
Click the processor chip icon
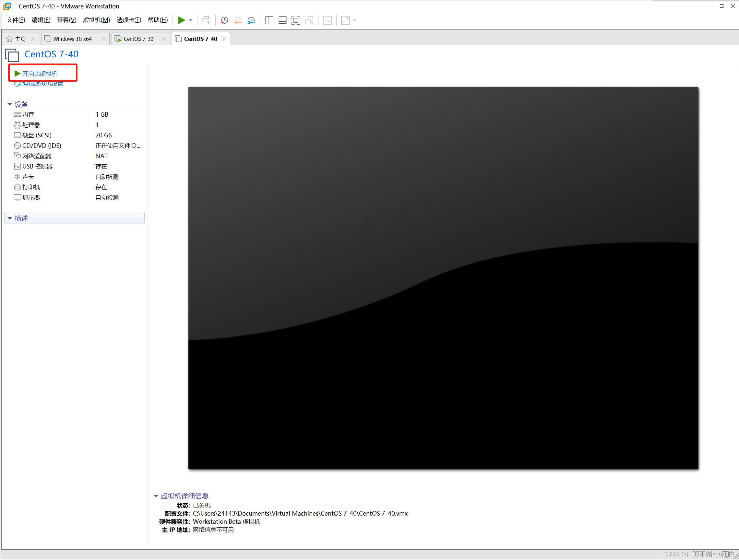[x=18, y=125]
